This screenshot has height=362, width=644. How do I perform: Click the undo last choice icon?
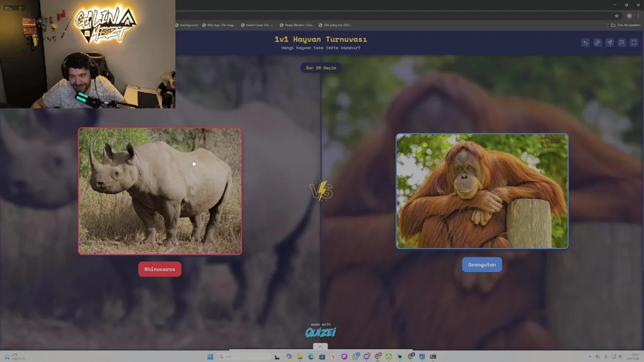pyautogui.click(x=585, y=43)
